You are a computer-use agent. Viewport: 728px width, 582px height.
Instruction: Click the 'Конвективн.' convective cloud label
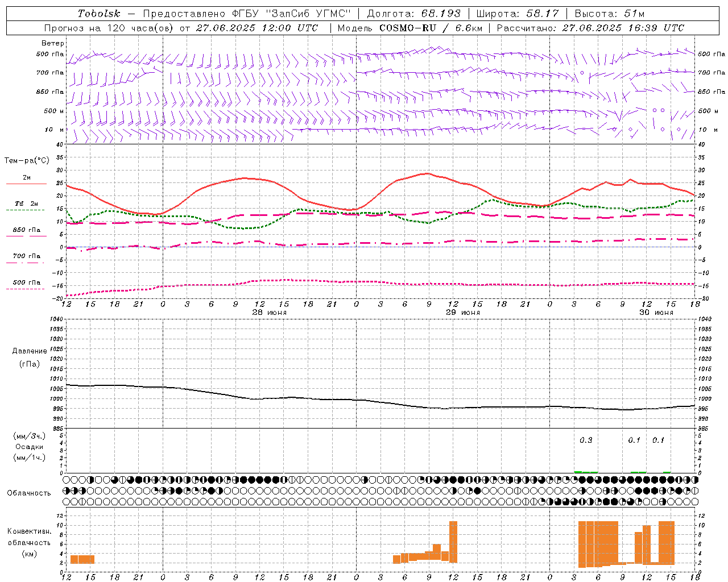[x=30, y=531]
